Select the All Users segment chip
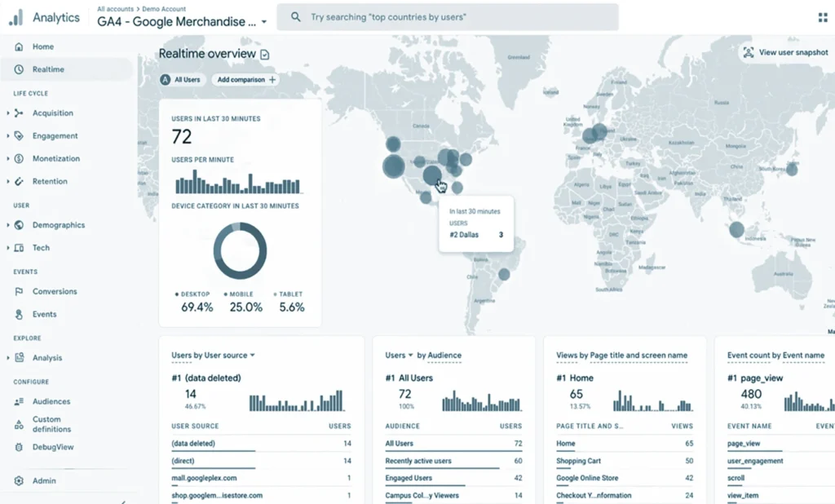Image resolution: width=835 pixels, height=504 pixels. tap(181, 80)
